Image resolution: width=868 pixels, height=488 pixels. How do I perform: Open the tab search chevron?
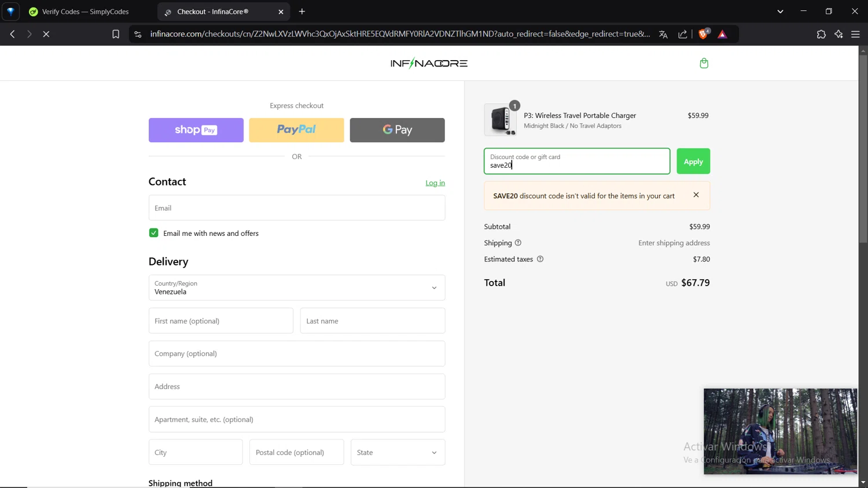click(780, 12)
